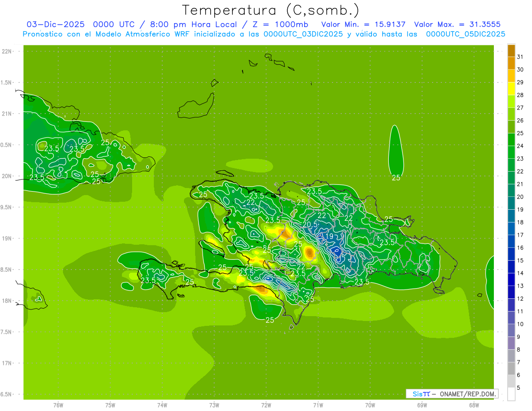This screenshot has width=532, height=411.
Task: Click the "71W" longitude axis label
Action: 318,405
